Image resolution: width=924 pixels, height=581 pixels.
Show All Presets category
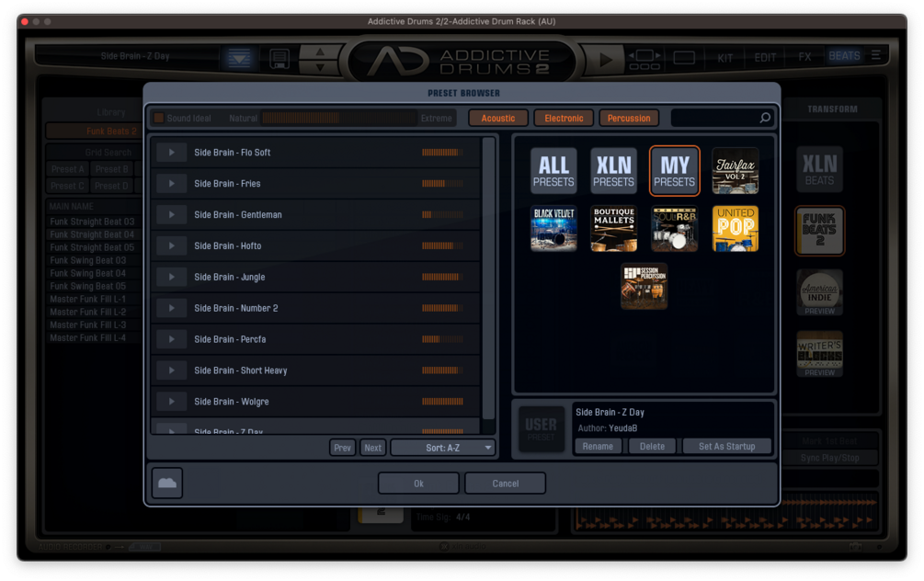[553, 171]
